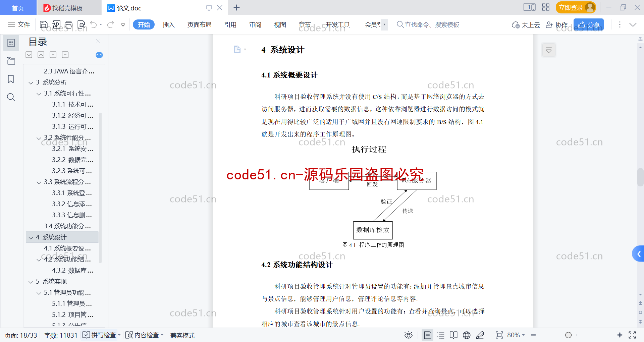644x342 pixels.
Task: Go to 3.4 系统功能分 outline item
Action: (x=67, y=226)
